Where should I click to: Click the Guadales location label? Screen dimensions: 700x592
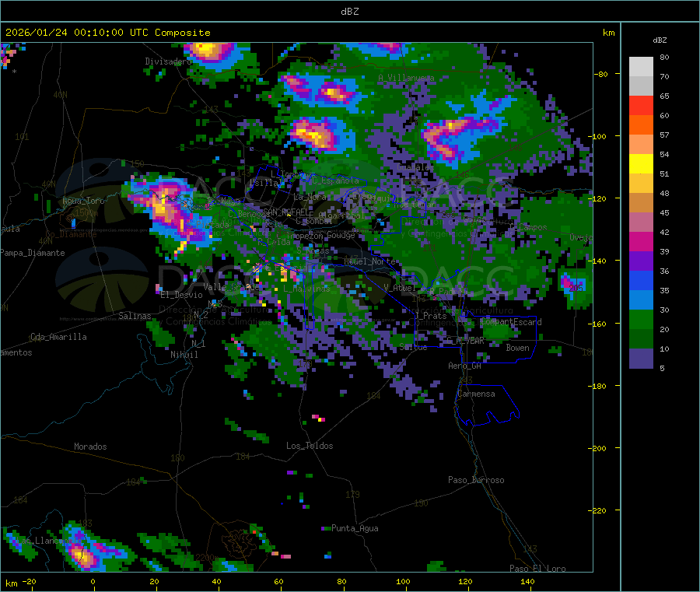pyautogui.click(x=415, y=167)
